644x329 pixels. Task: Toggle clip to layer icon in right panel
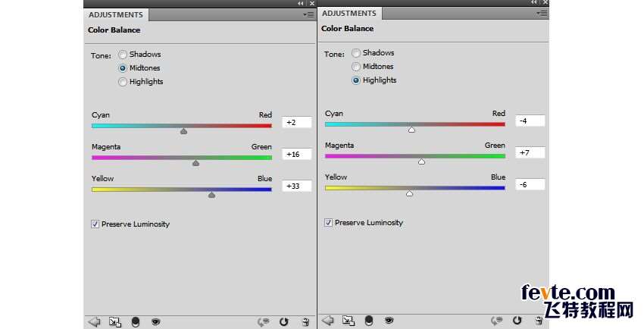pos(369,321)
